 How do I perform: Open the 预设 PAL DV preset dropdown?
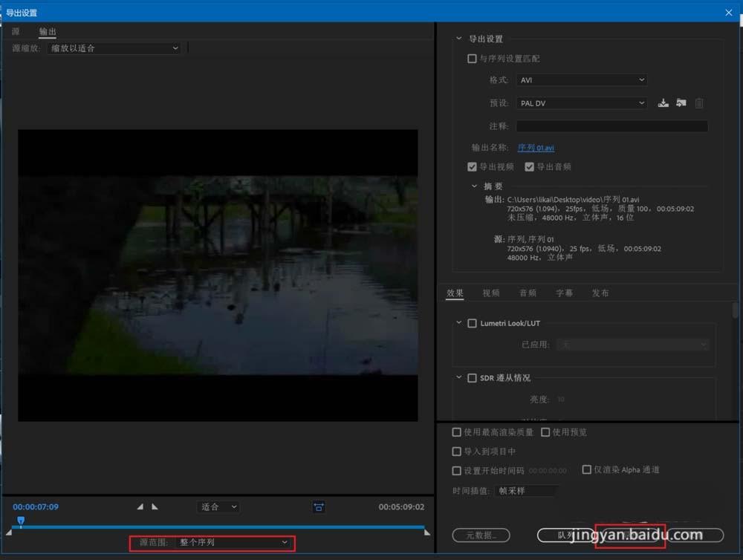581,103
